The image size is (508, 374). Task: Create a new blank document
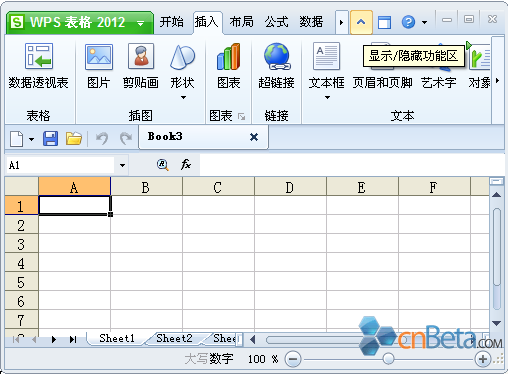coord(17,138)
